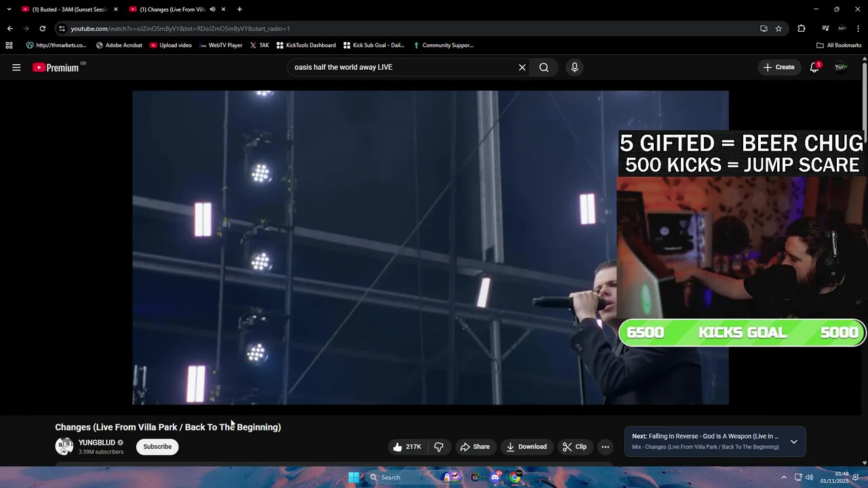
Task: Open the Upload video bookmark
Action: point(171,45)
